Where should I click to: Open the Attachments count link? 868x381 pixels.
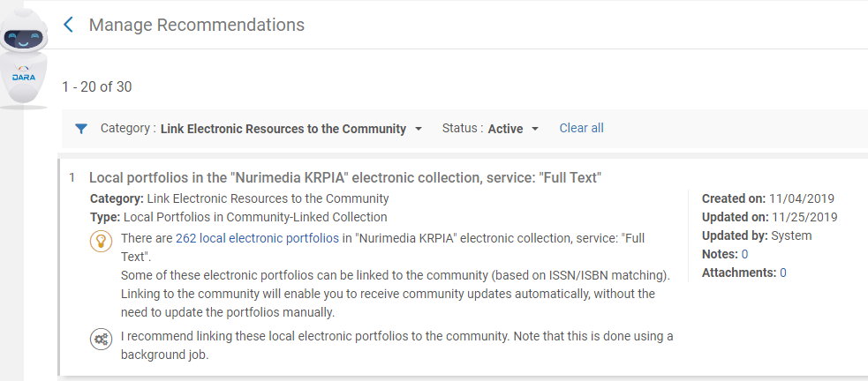(782, 273)
